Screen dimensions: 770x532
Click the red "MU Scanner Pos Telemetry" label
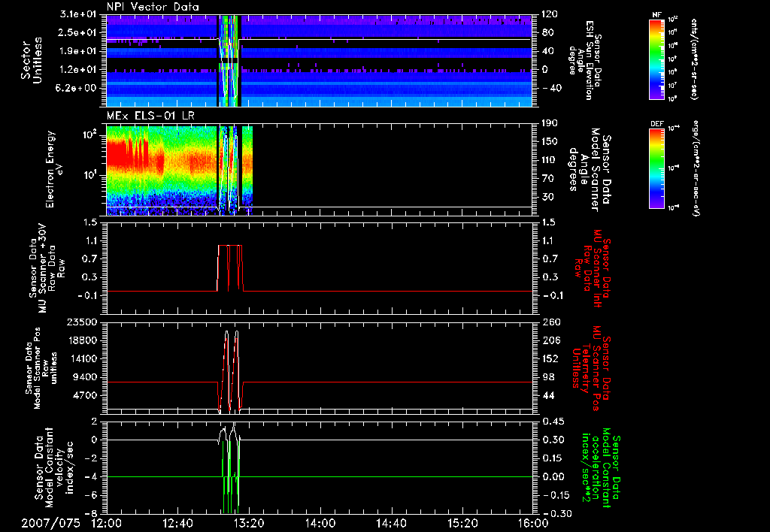(592, 368)
